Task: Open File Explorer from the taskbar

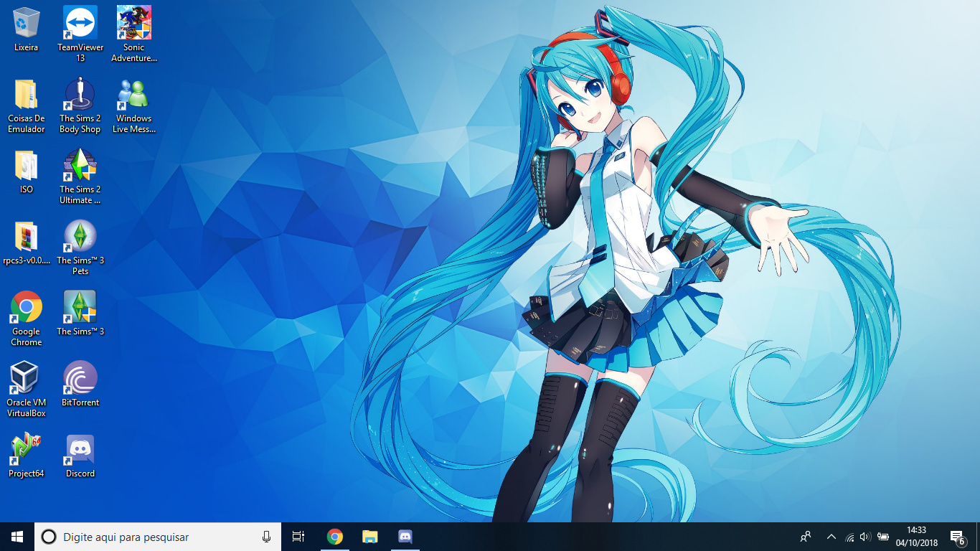Action: (369, 537)
